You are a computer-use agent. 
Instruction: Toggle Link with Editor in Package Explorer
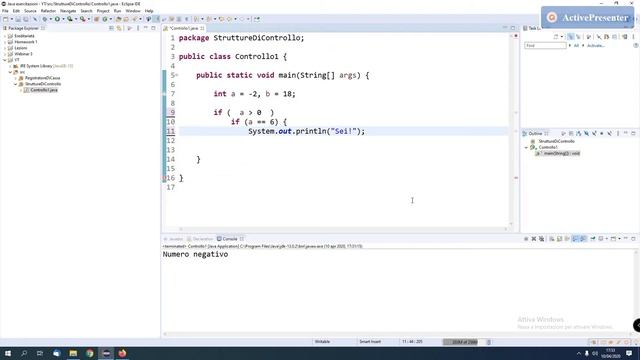pyautogui.click(x=119, y=28)
